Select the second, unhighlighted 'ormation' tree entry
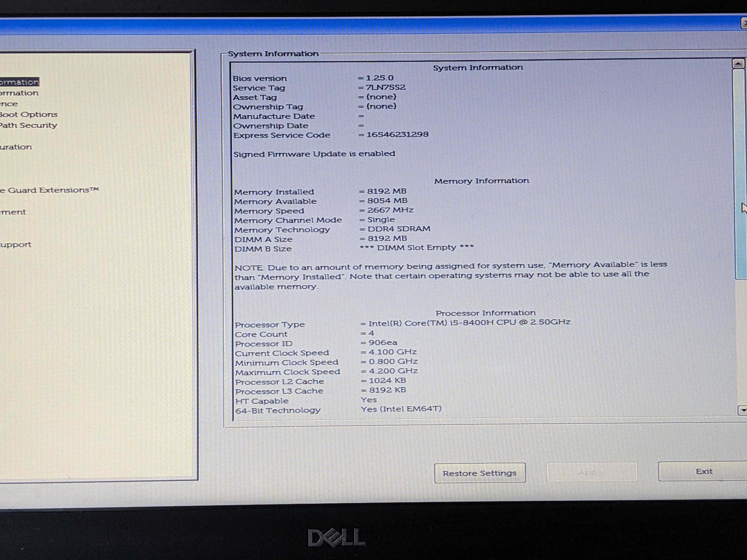This screenshot has width=747, height=560. click(19, 93)
